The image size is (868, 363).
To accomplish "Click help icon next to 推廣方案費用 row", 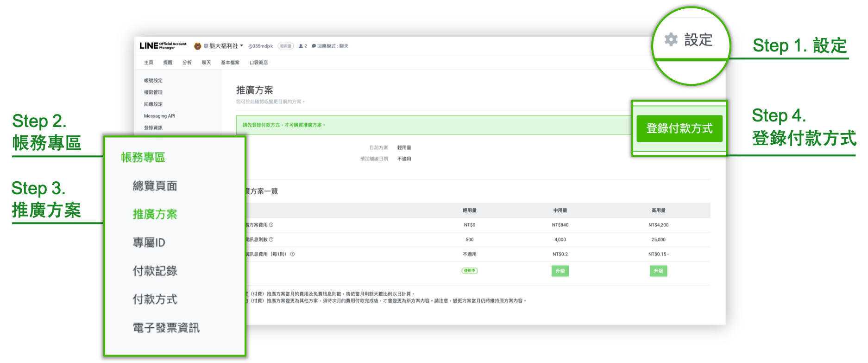I will pyautogui.click(x=271, y=225).
